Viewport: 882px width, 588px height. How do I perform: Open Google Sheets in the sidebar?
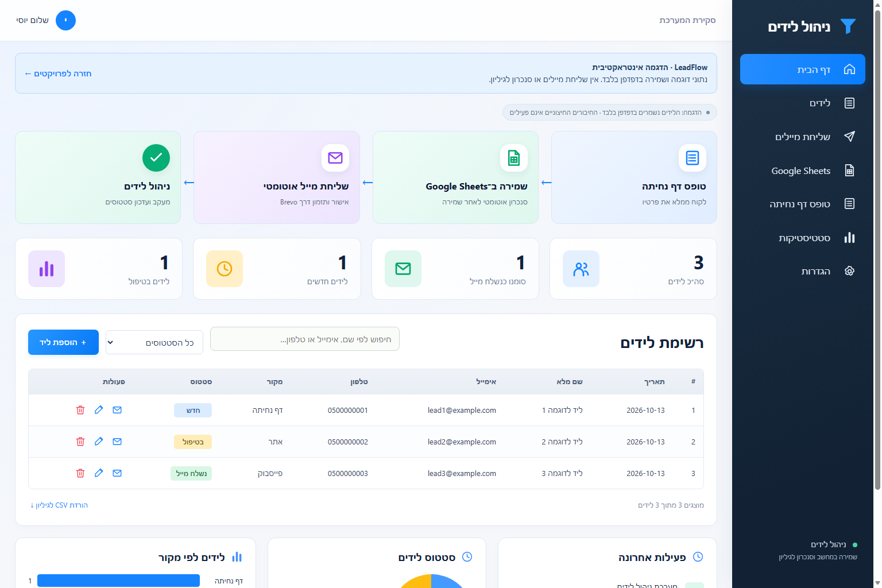pyautogui.click(x=803, y=171)
